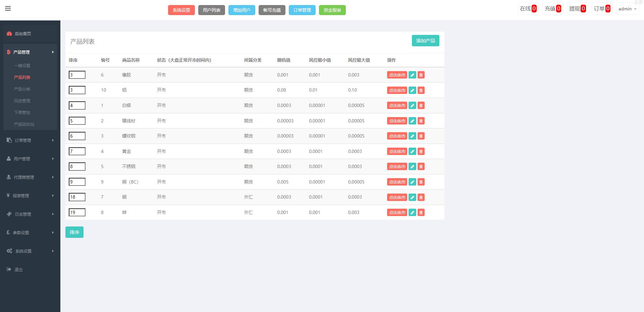Click edit icon in 螺纹钢 row
Screen dimensions: 644x312
point(412,136)
